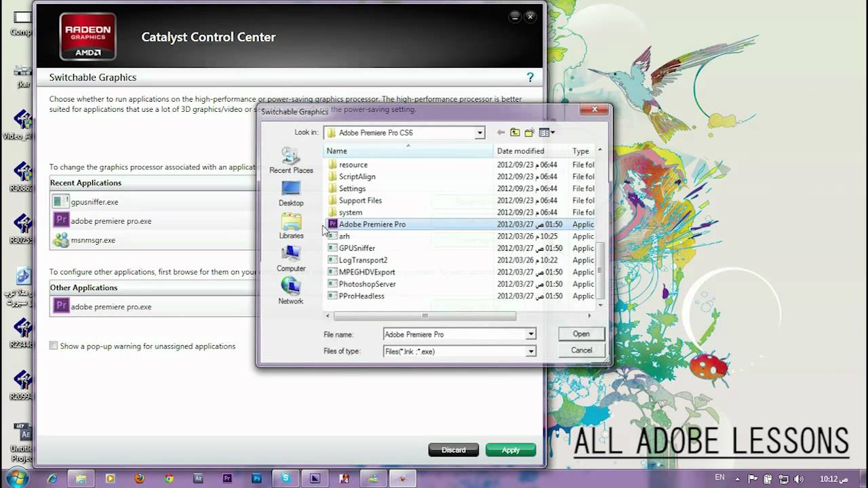Move the file list horizontal scrollbar thumb
The height and width of the screenshot is (488, 868).
coord(425,316)
